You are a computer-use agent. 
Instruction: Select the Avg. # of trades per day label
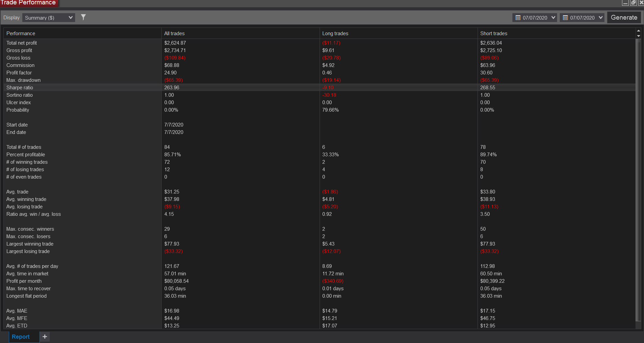(32, 266)
